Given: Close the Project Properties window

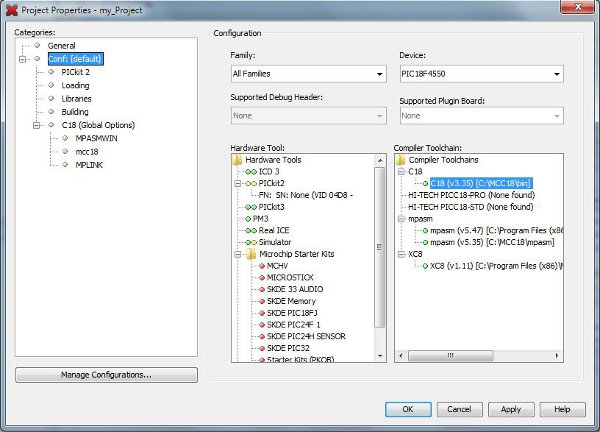Looking at the screenshot, I should [x=578, y=7].
